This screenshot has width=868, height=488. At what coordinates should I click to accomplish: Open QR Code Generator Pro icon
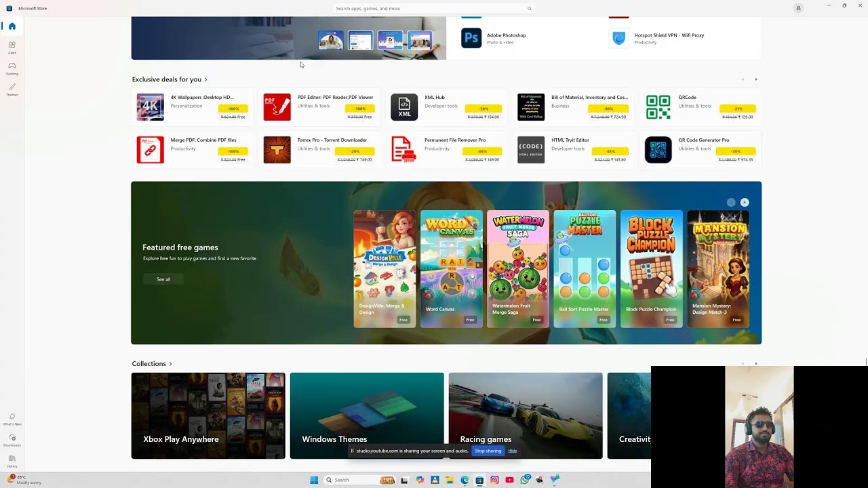point(658,150)
